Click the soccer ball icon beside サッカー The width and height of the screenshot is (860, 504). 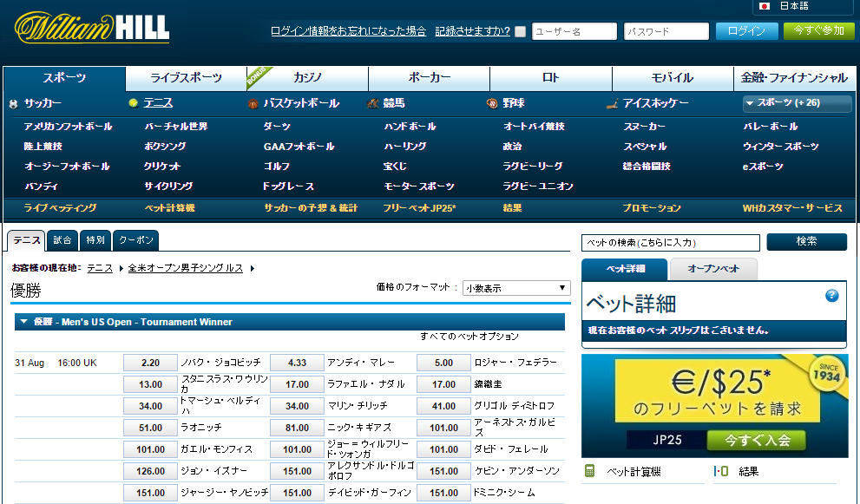point(14,103)
